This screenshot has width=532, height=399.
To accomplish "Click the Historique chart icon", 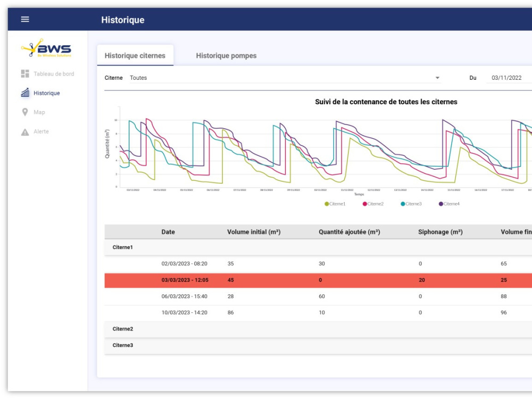I will [x=25, y=93].
